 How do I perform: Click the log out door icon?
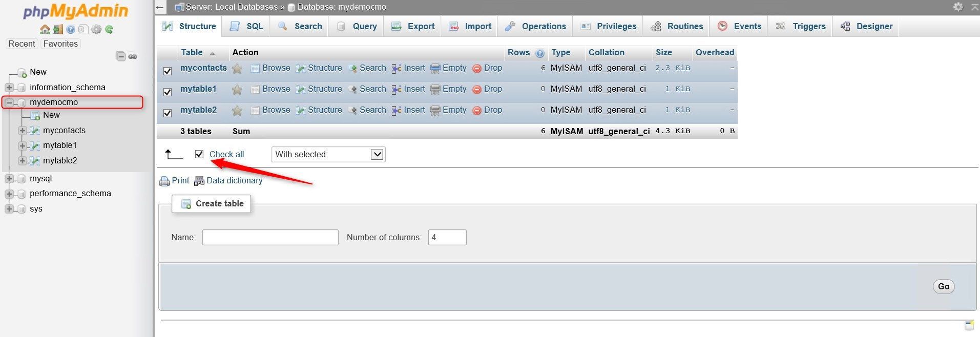[58, 30]
